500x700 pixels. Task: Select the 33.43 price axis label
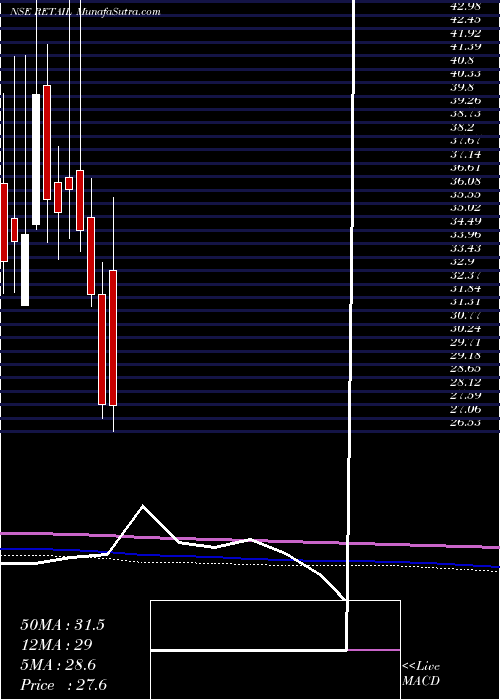tap(466, 248)
